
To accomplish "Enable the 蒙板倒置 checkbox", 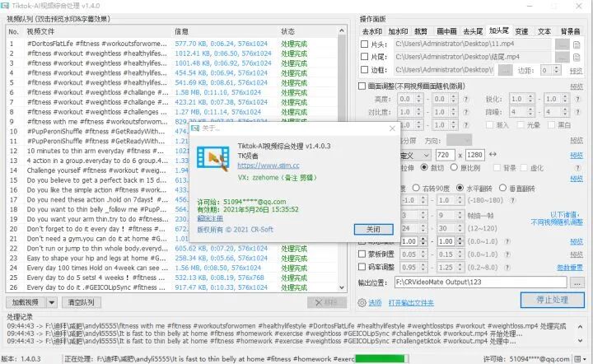I will [362, 254].
